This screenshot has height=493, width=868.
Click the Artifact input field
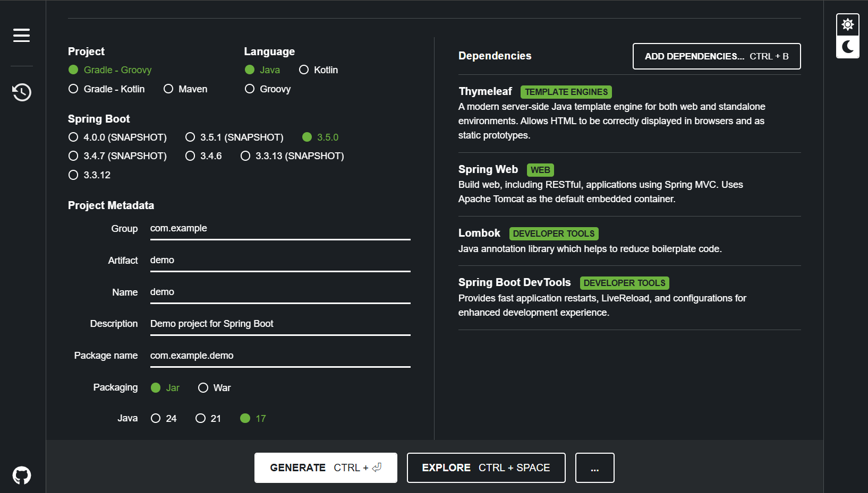tap(280, 261)
